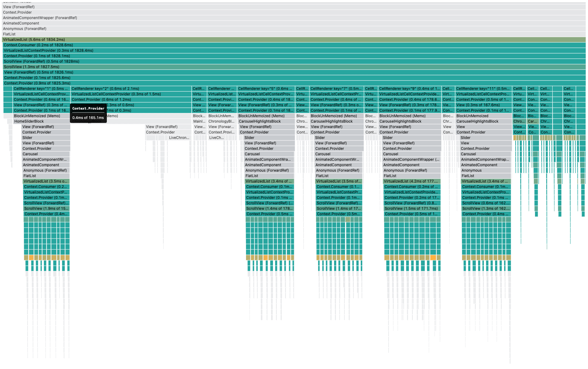The image size is (588, 369).
Task: Select nested VirtualizedList (4.2ms of 177...) bar
Action: (412, 181)
